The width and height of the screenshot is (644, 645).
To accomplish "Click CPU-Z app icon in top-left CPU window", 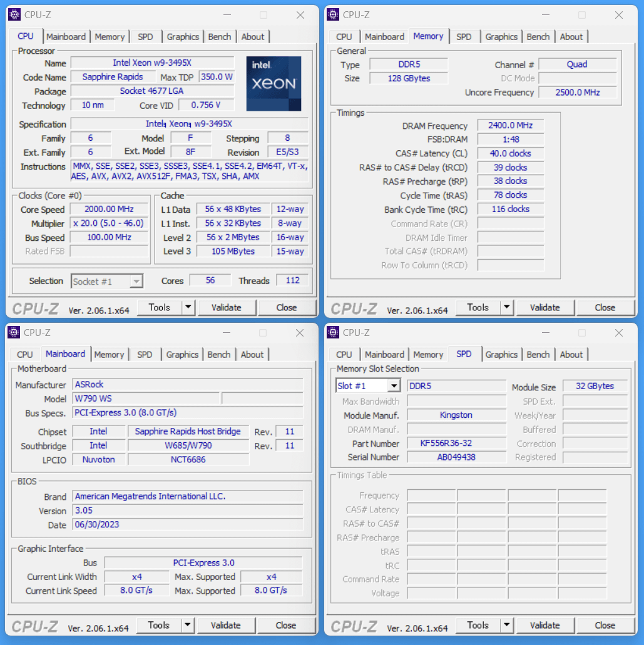I will (x=14, y=14).
